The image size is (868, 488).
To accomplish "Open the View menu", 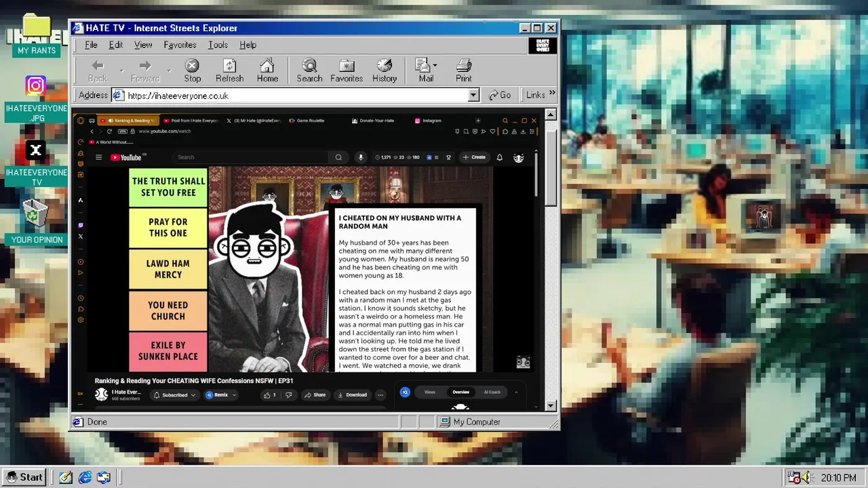I will tap(143, 45).
